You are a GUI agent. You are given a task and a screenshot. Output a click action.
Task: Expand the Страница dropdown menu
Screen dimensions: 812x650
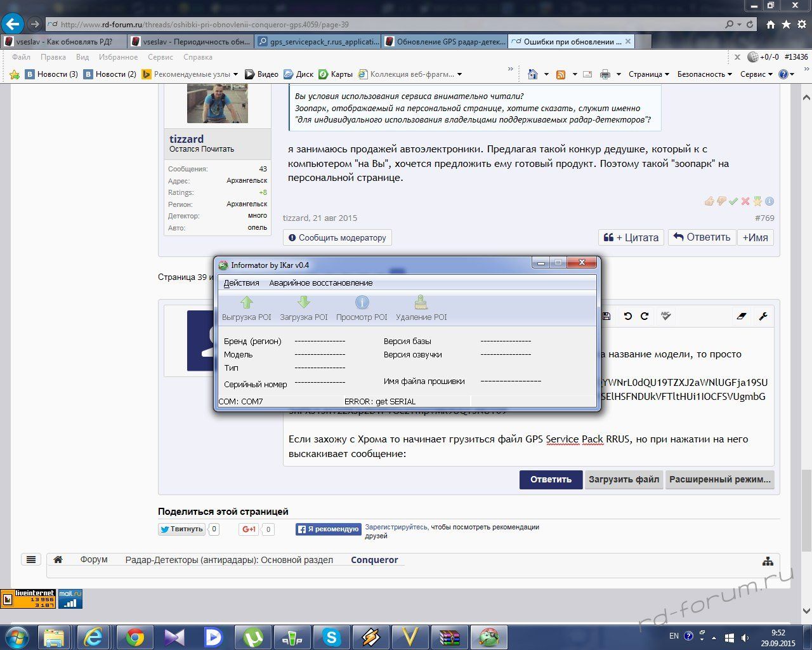click(x=649, y=74)
